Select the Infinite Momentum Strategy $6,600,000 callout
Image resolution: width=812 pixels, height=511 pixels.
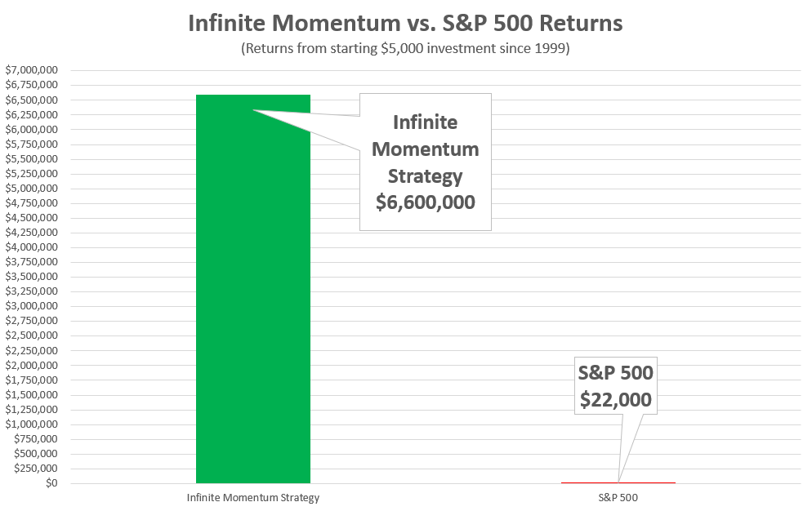click(x=425, y=162)
